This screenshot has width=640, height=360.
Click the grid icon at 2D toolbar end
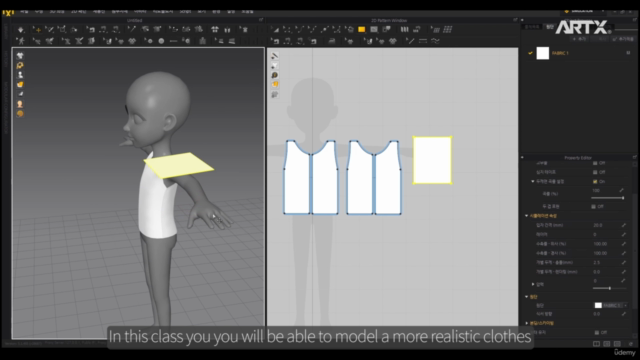click(448, 29)
